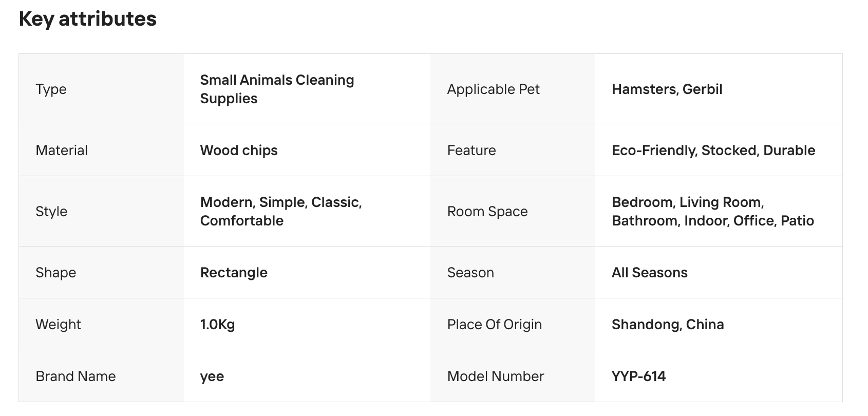Click Modern, Simple, Classic, Comfortable value
Screen dimensions: 868x416
tap(281, 211)
